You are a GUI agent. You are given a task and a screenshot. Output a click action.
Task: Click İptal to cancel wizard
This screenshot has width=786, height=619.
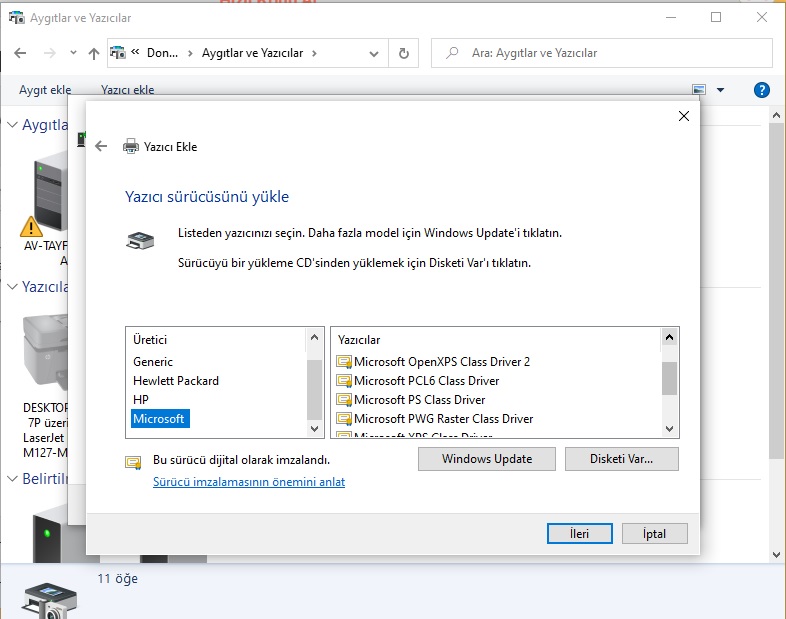[654, 534]
